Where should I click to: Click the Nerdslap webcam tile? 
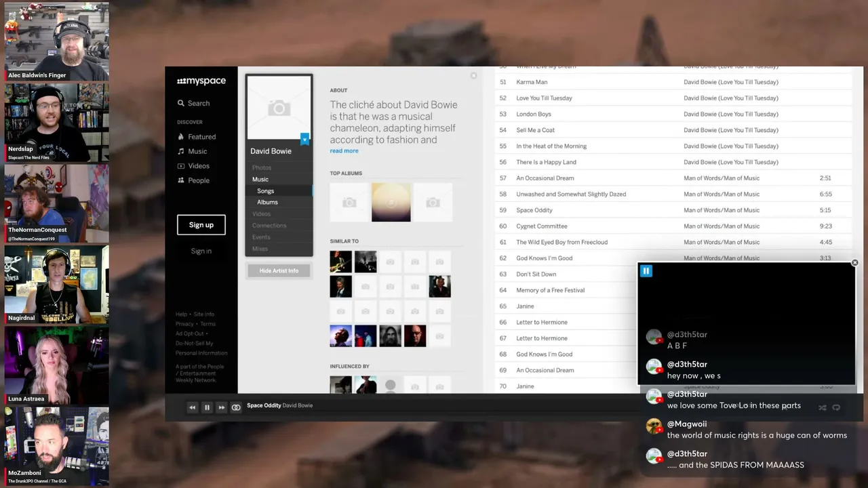coord(56,123)
